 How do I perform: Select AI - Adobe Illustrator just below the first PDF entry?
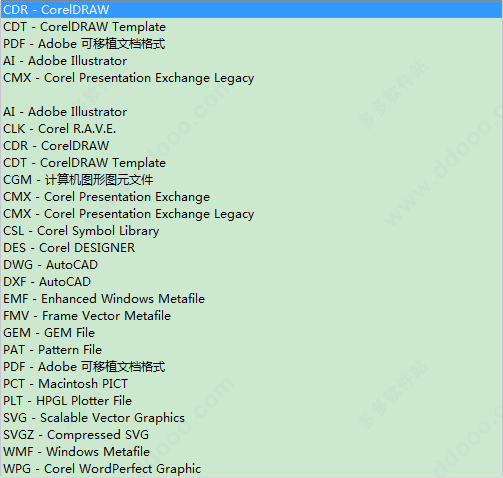(251, 61)
